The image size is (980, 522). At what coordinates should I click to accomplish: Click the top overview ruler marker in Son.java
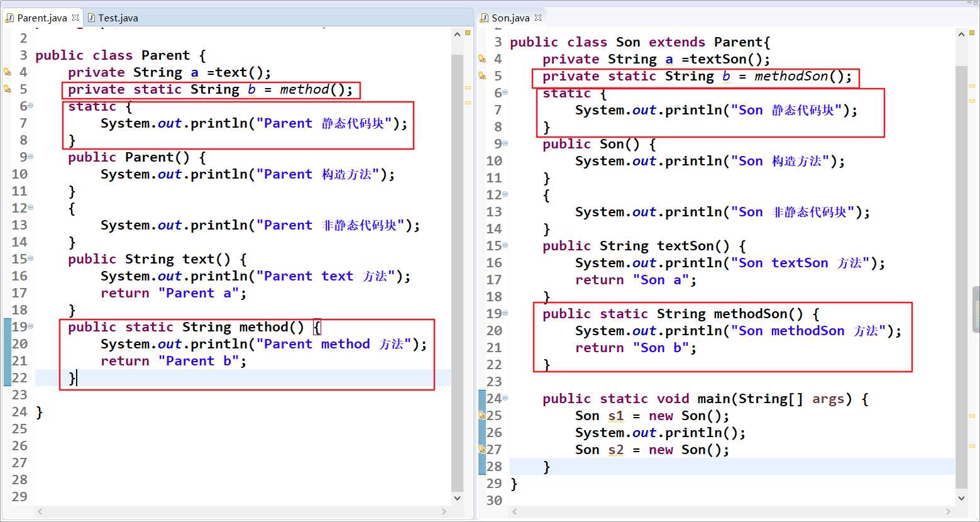click(x=972, y=33)
